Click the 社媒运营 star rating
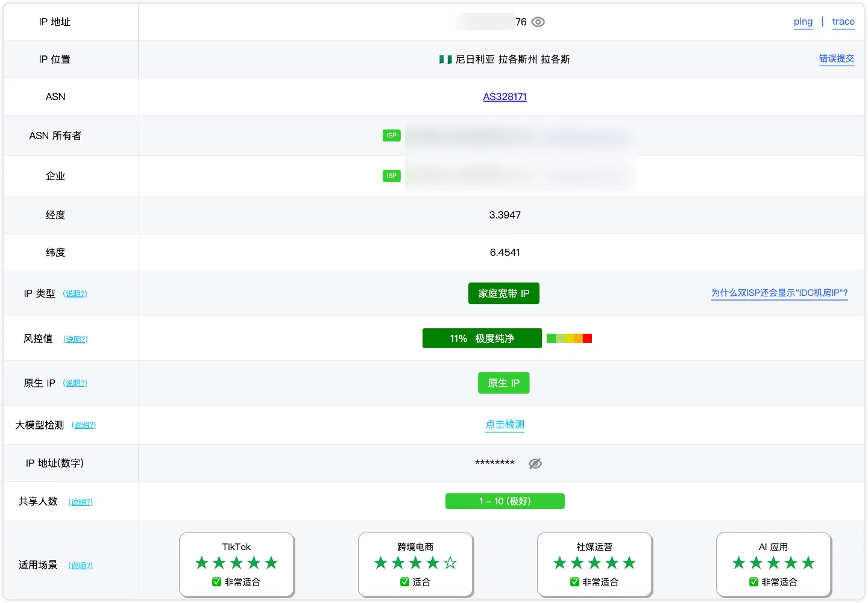This screenshot has width=868, height=603. click(594, 563)
